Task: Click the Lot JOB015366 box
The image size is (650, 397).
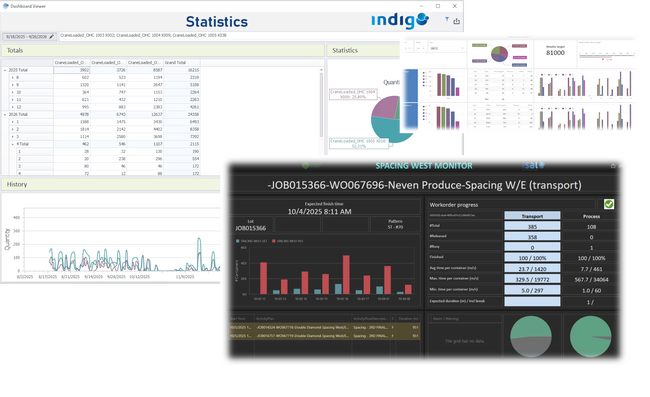Action: pos(251,225)
